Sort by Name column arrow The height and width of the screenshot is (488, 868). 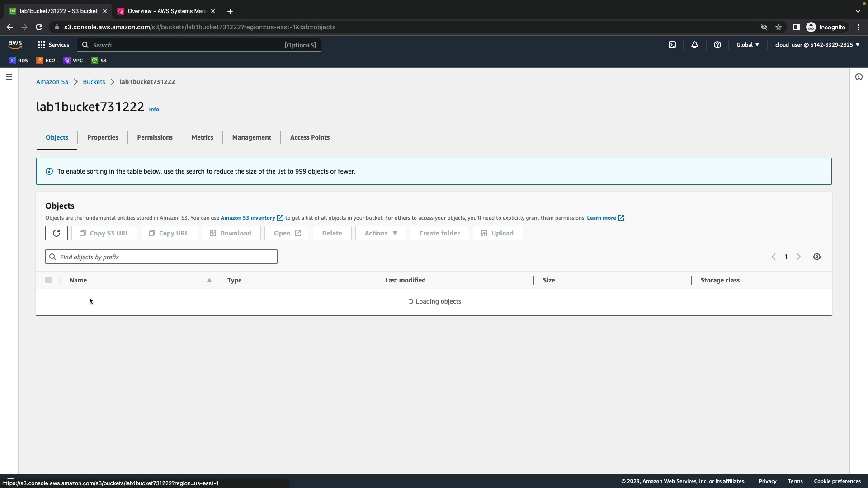(x=209, y=280)
